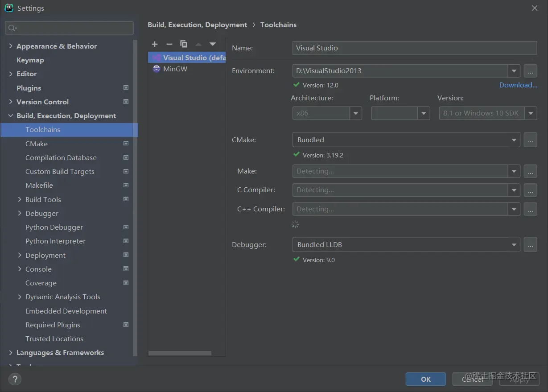The height and width of the screenshot is (392, 548).
Task: Open the Make dropdown
Action: (514, 171)
